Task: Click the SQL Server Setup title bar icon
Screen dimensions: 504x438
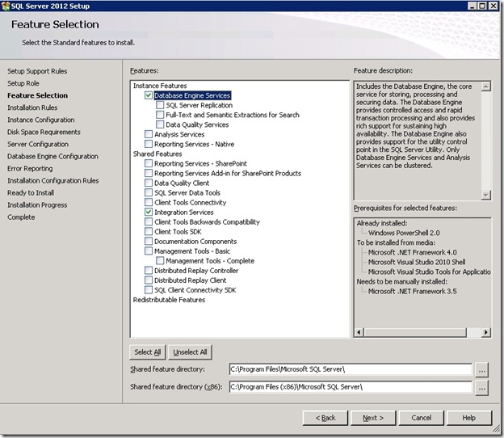Action: 6,5
